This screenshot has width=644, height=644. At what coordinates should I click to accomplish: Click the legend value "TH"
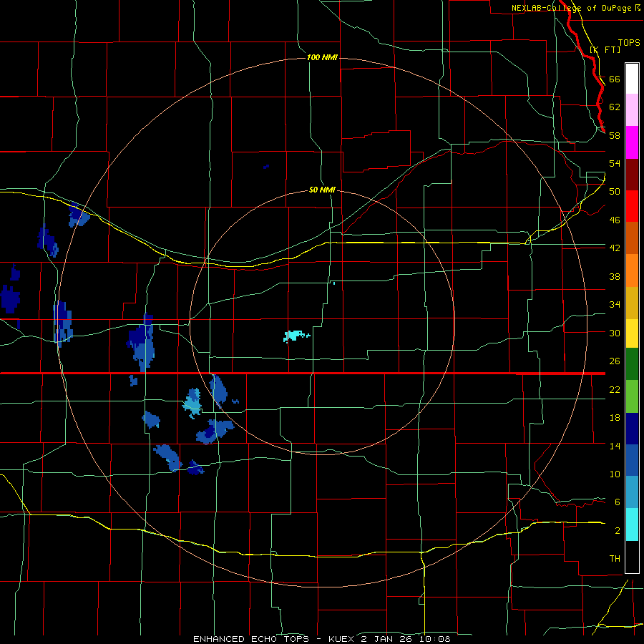(x=615, y=559)
